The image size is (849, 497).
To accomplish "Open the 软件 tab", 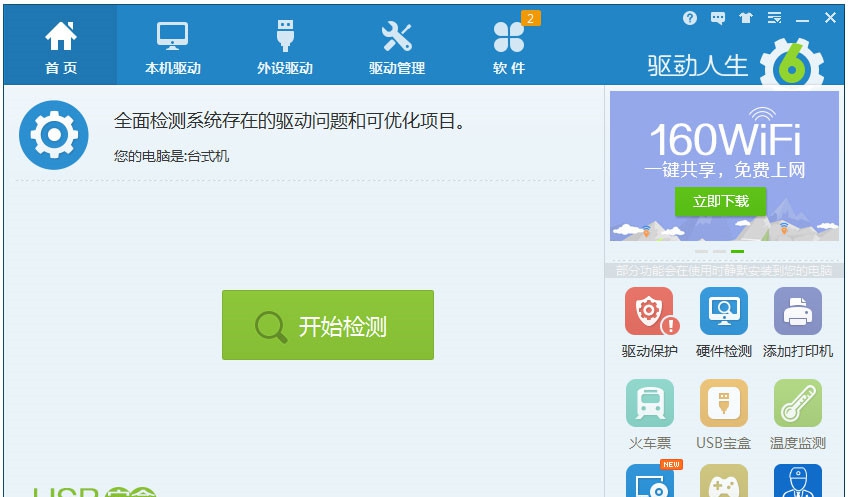I will pos(509,45).
